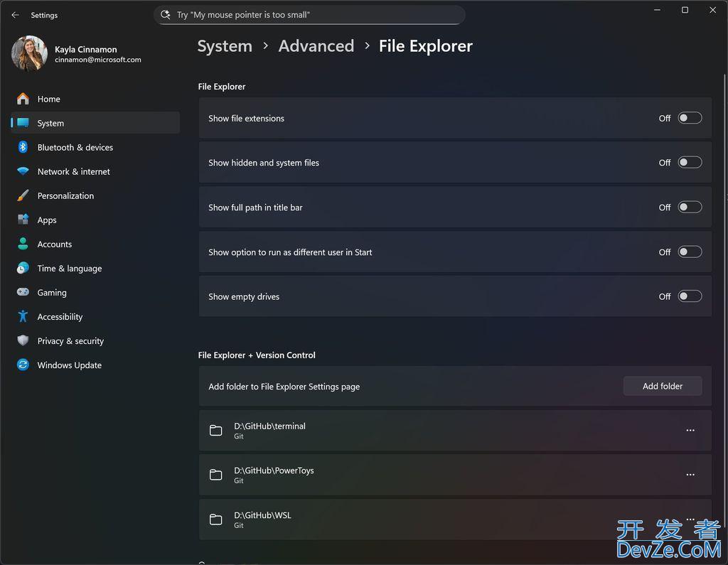Open the Home page via the house icon

(23, 99)
